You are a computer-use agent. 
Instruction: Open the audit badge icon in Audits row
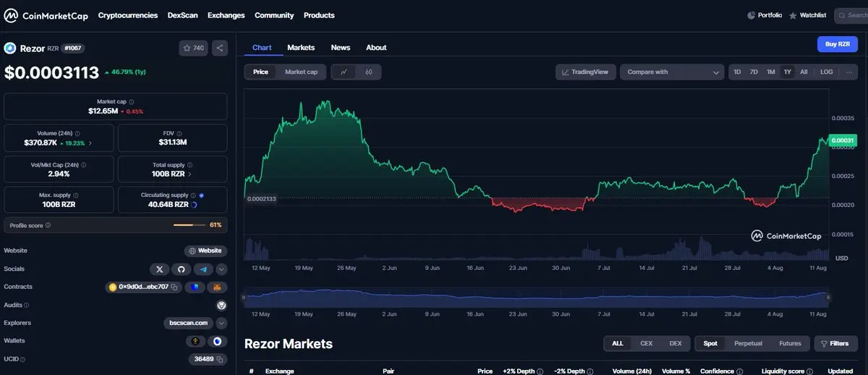pyautogui.click(x=222, y=305)
